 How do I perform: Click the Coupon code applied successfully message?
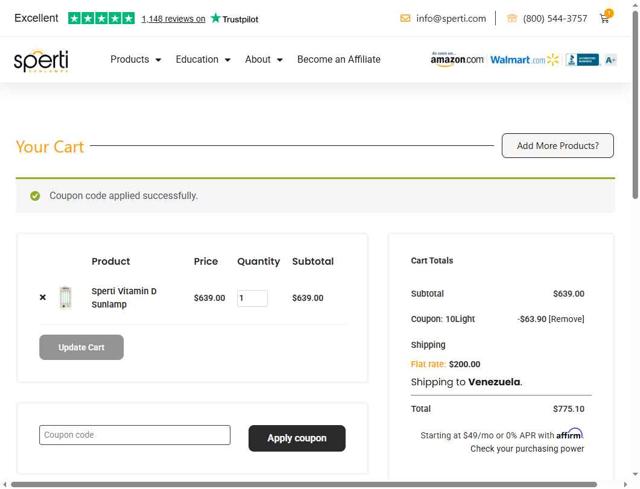tap(123, 196)
